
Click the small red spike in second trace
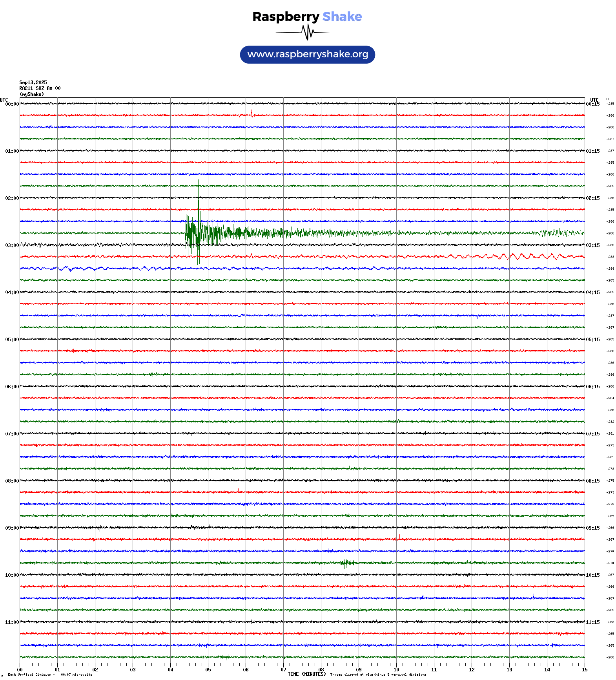click(251, 113)
